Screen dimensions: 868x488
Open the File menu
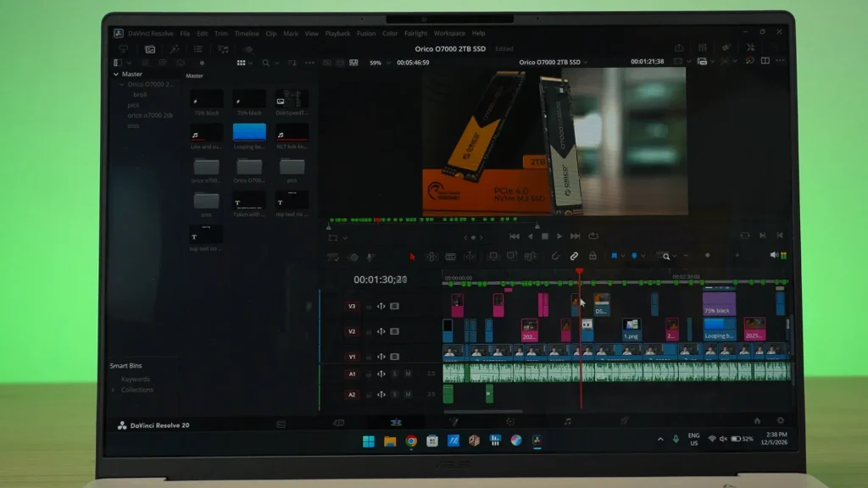pyautogui.click(x=185, y=34)
